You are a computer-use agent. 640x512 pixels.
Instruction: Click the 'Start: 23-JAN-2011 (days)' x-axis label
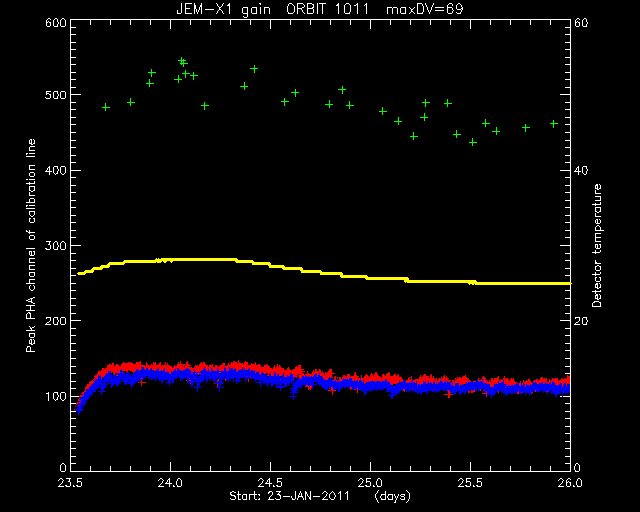[x=320, y=496]
